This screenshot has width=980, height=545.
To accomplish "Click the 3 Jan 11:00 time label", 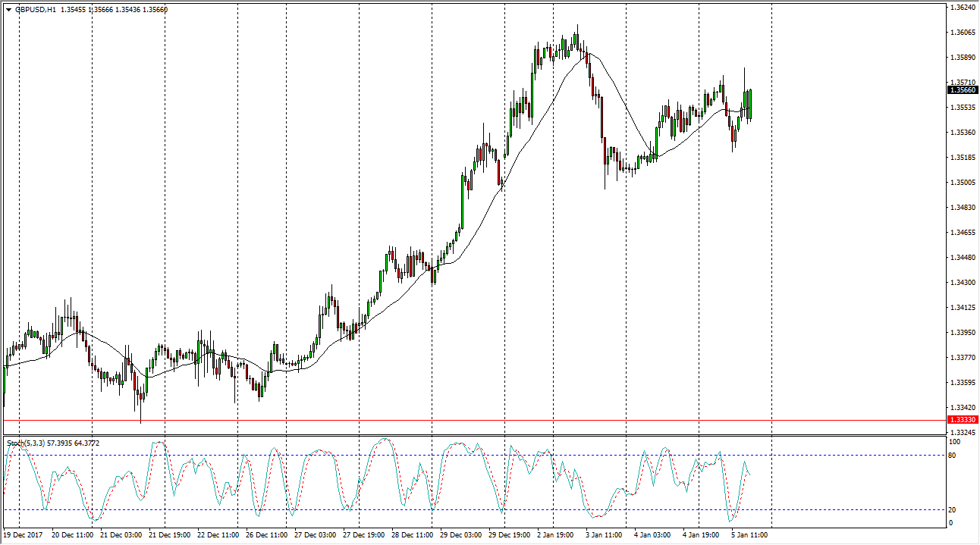I will pyautogui.click(x=605, y=535).
